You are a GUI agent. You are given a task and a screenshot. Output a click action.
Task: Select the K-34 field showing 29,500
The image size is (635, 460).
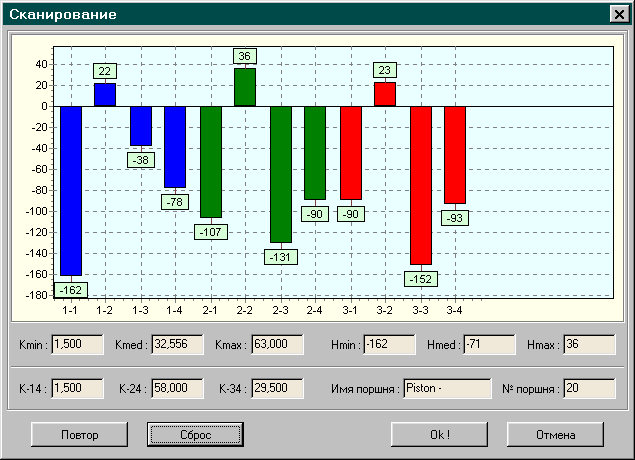click(276, 388)
